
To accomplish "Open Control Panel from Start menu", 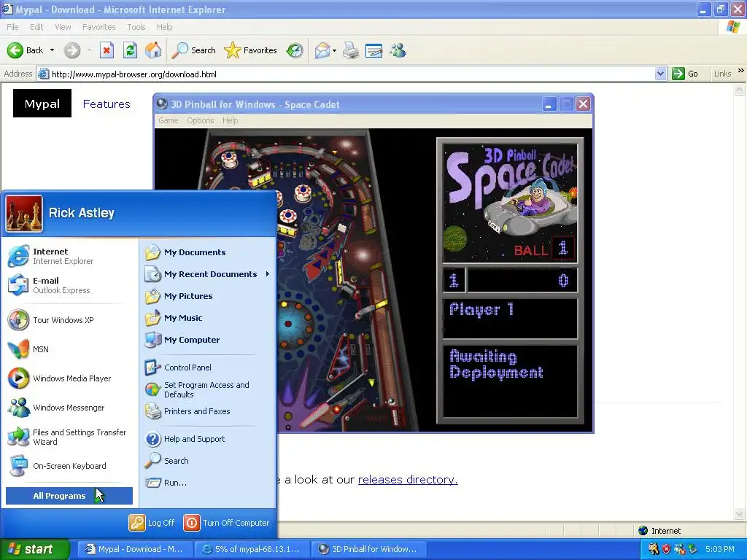I will pyautogui.click(x=208, y=367).
